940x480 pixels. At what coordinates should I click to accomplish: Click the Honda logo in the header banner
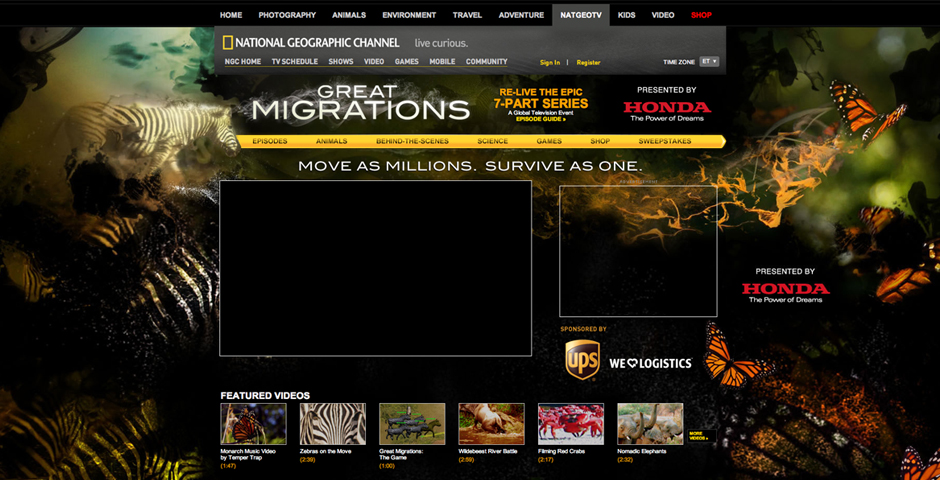coord(667,107)
